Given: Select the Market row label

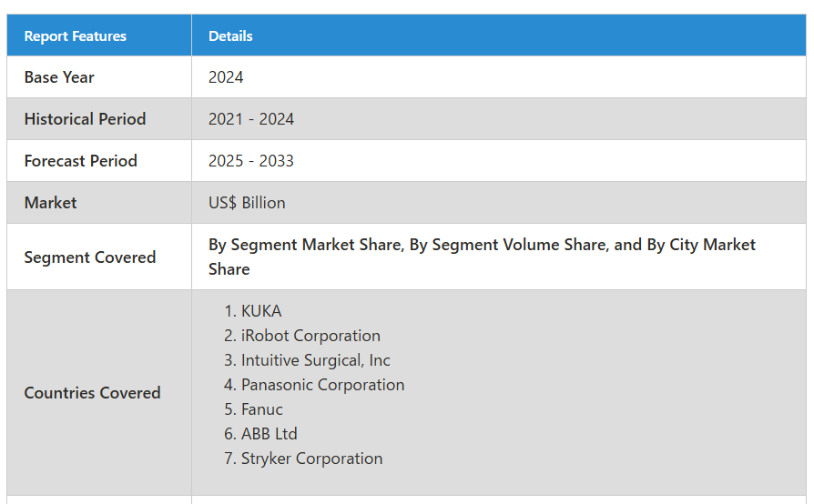Looking at the screenshot, I should click(50, 203).
